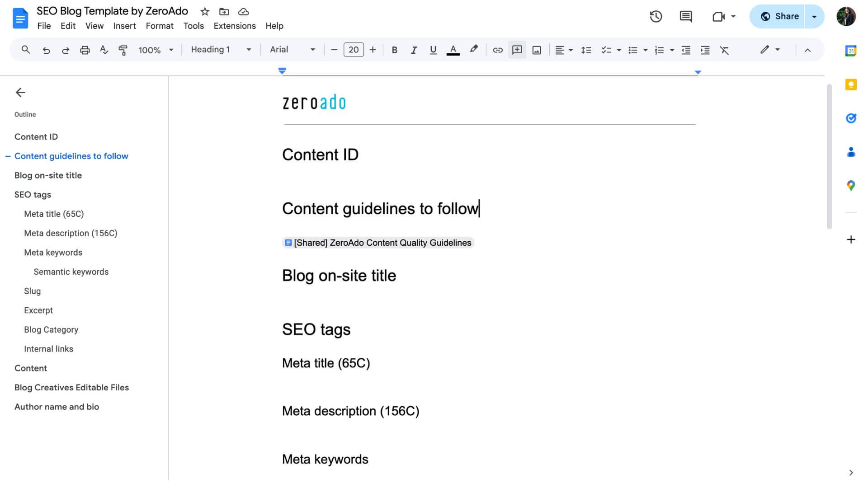This screenshot has width=868, height=488.
Task: Open the Format menu
Action: (x=160, y=26)
